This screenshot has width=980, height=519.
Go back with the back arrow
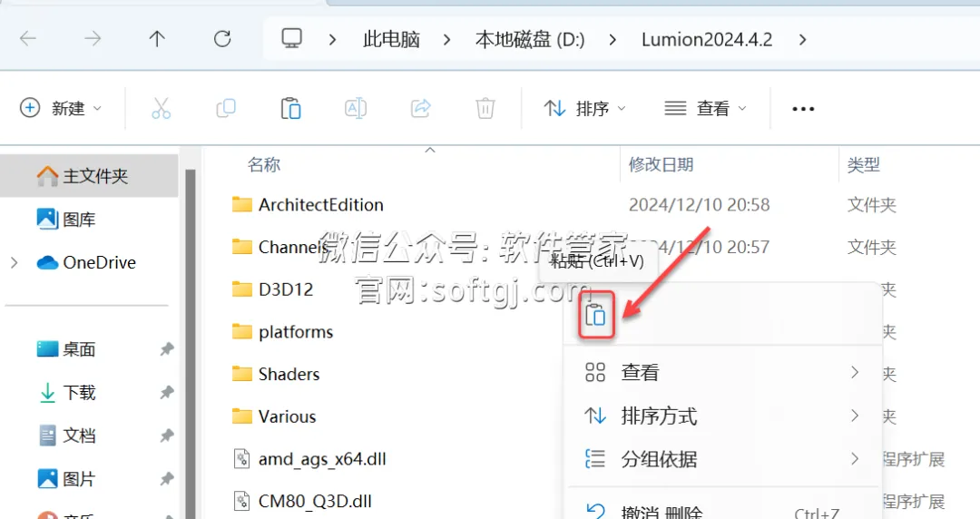pyautogui.click(x=28, y=39)
